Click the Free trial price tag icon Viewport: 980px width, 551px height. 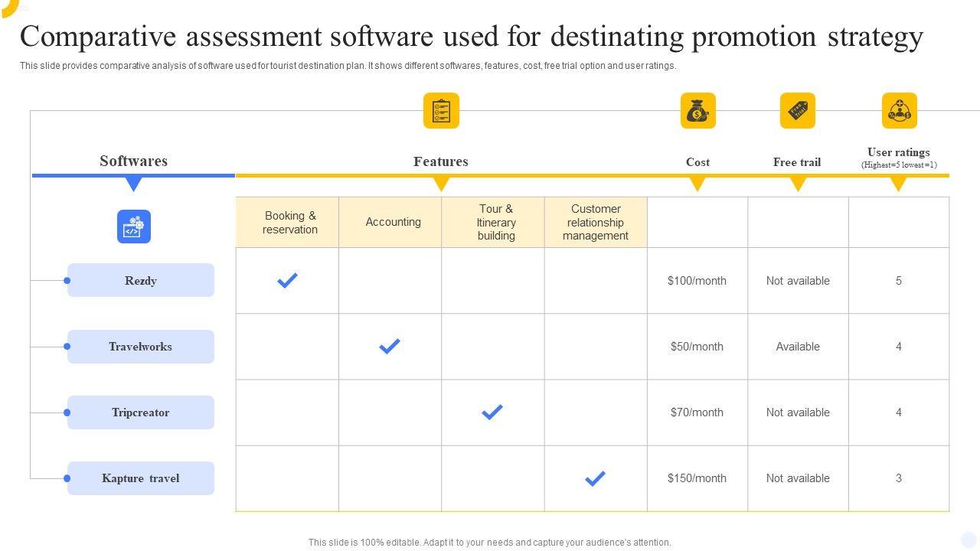click(x=798, y=110)
